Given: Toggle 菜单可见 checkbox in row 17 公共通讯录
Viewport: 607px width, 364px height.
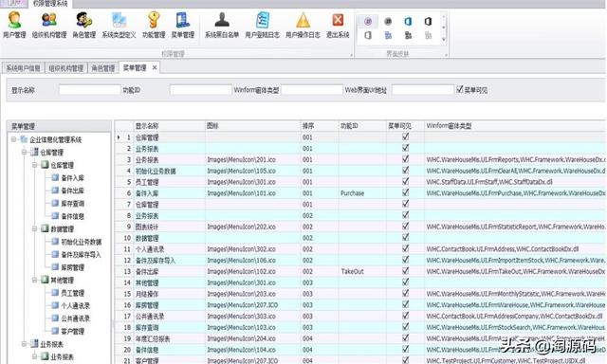Looking at the screenshot, I should [405, 316].
